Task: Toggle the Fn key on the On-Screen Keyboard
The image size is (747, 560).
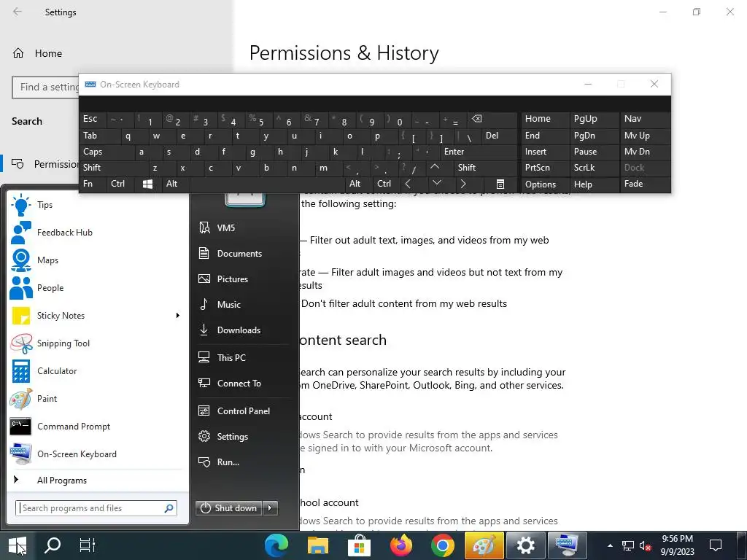Action: tap(93, 184)
